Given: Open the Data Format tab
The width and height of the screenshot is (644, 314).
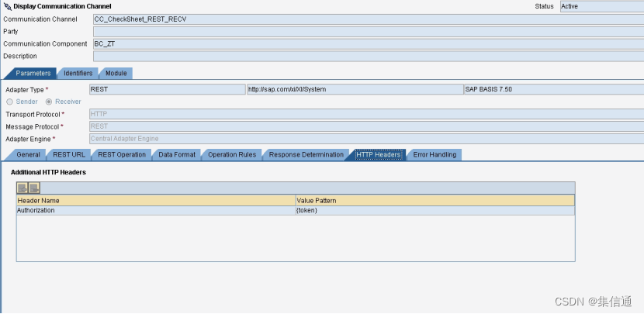Looking at the screenshot, I should tap(177, 155).
